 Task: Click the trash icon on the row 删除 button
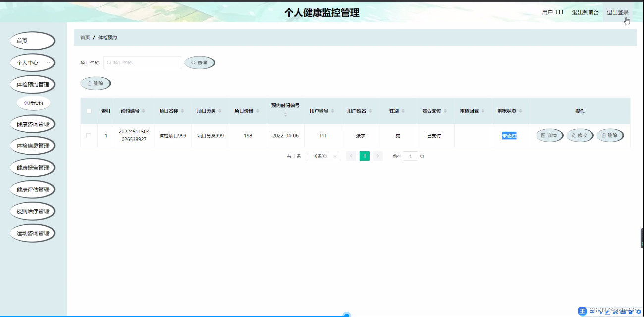coord(603,135)
